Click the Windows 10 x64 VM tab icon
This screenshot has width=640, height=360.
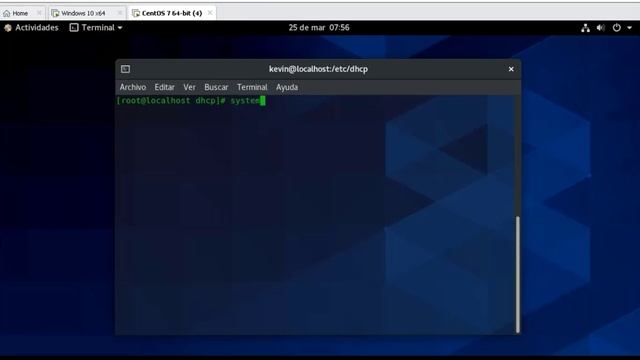[x=55, y=13]
